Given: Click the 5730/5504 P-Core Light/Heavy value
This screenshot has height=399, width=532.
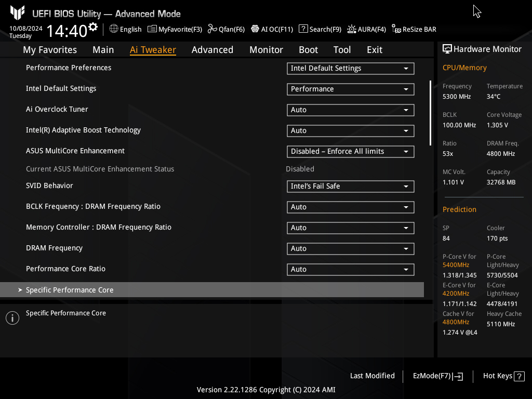Looking at the screenshot, I should tap(502, 275).
